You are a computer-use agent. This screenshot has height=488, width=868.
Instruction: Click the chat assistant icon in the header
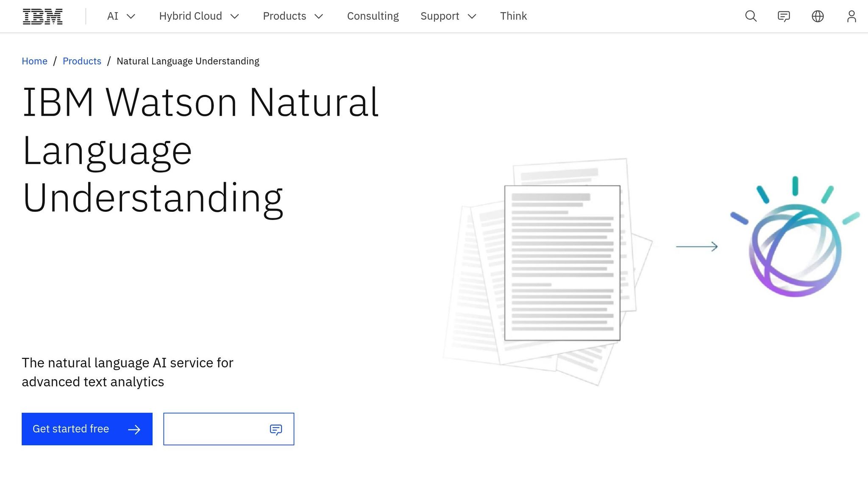[784, 16]
